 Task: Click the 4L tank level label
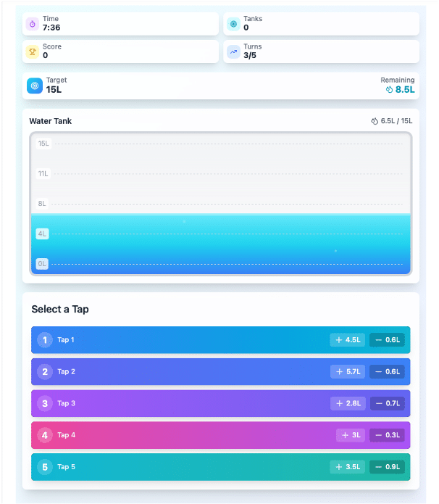[43, 234]
